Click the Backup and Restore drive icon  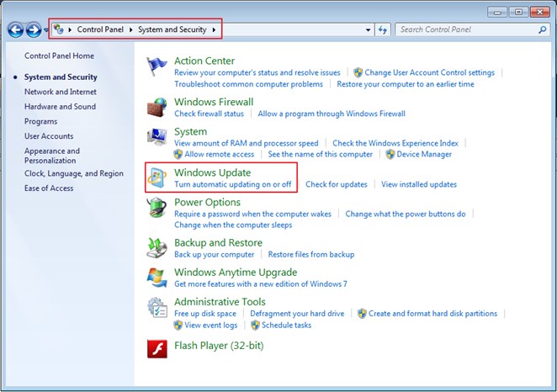coord(156,248)
